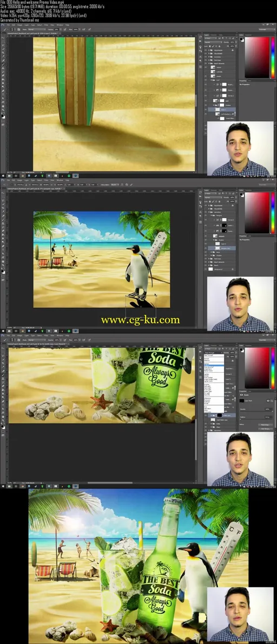Open Mode dropdown in surfboard frame options bar
The image size is (277, 644).
pyautogui.click(x=37, y=30)
